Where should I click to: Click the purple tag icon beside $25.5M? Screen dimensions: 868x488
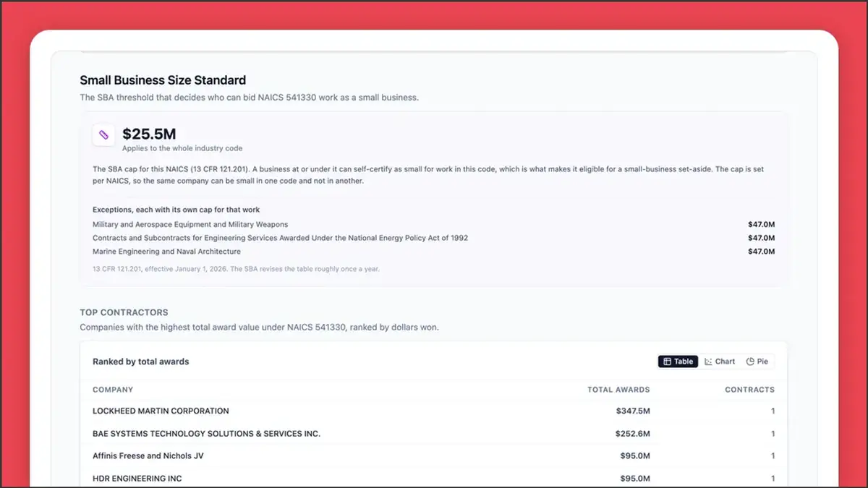103,135
